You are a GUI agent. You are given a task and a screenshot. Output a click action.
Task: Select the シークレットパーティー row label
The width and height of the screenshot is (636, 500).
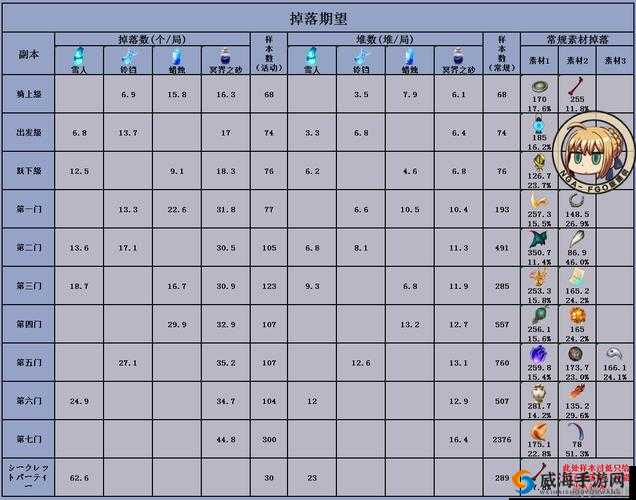(28, 477)
